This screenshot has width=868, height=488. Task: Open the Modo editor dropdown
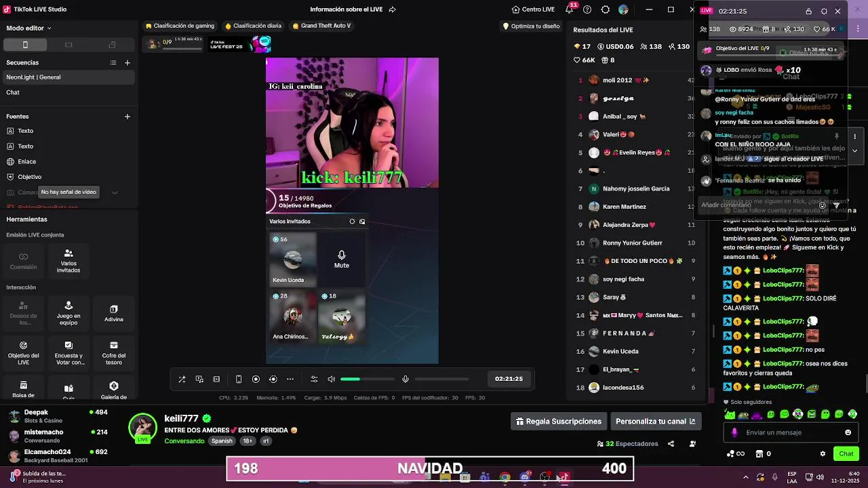[29, 28]
